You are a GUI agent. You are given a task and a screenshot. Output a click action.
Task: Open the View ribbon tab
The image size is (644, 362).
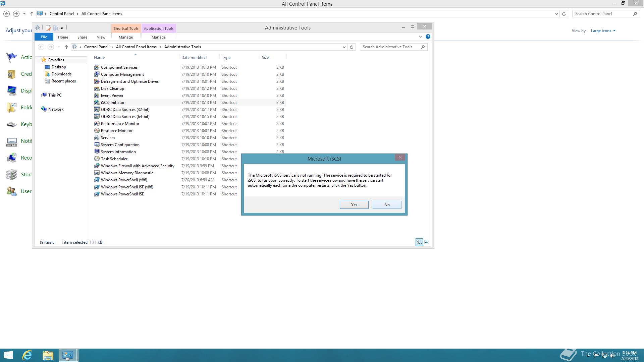(x=101, y=37)
